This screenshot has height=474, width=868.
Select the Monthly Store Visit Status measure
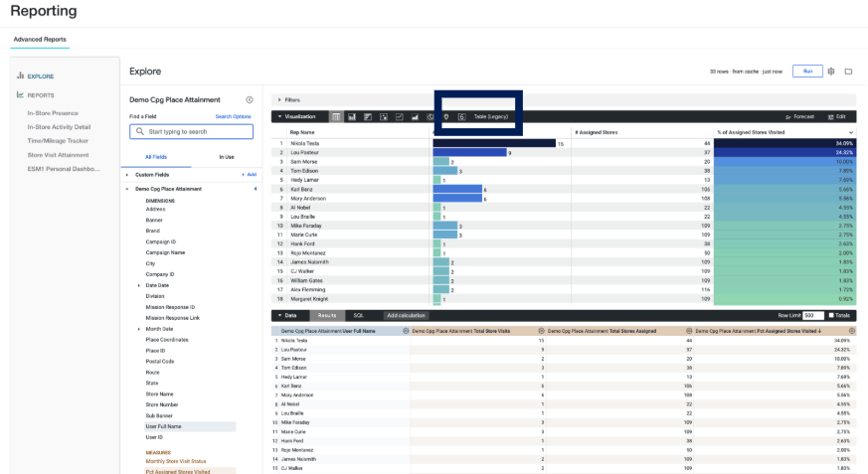(x=175, y=461)
